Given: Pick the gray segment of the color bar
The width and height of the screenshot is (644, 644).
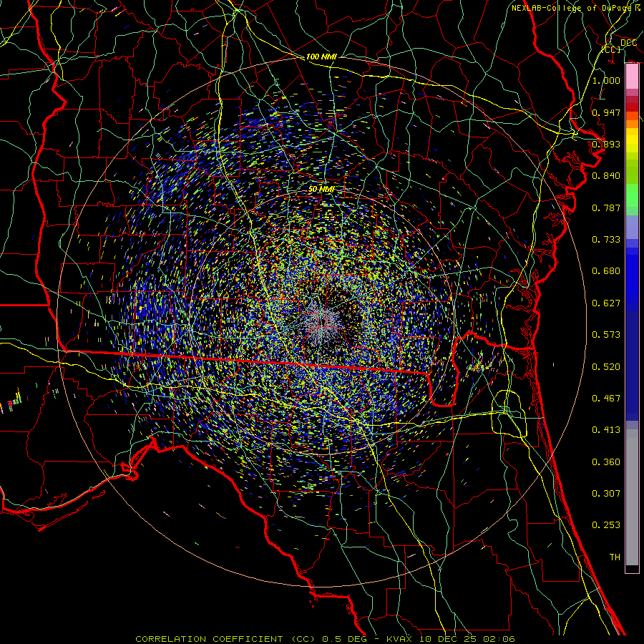Looking at the screenshot, I should pos(632,497).
